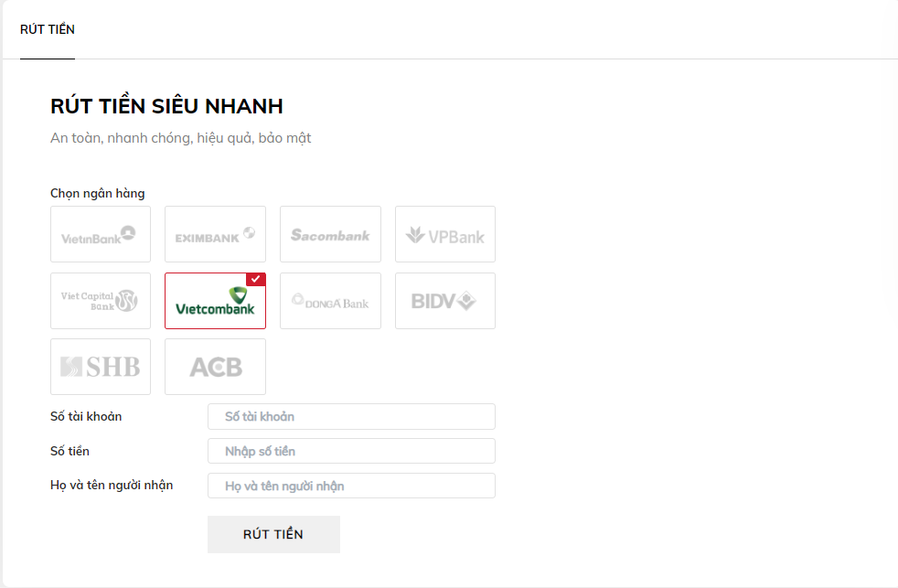The image size is (898, 588).
Task: Open the RÚT TIỀN tab
Action: pyautogui.click(x=47, y=29)
